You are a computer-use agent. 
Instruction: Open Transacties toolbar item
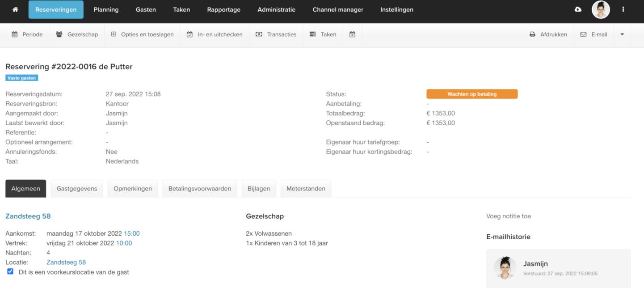[x=276, y=34]
